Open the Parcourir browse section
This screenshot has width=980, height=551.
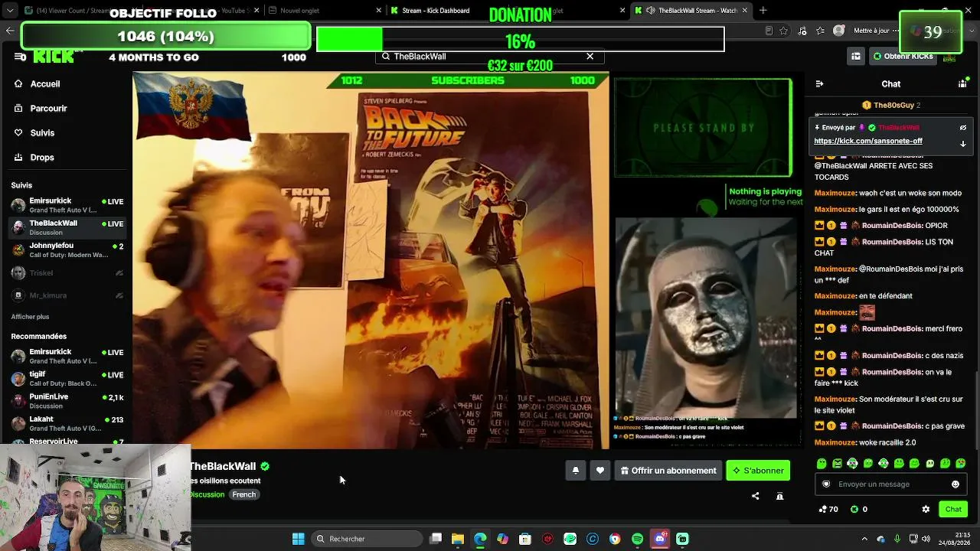coord(48,109)
